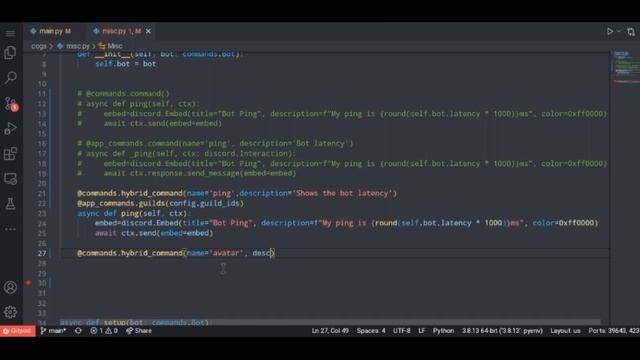Open the Manage settings gear

point(10,312)
